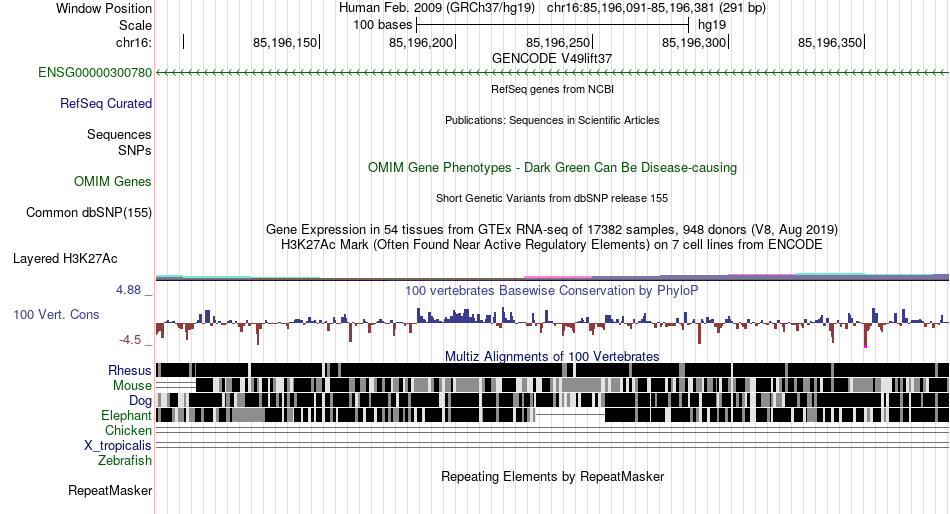
Task: Click the chr16: ruler label
Action: pyautogui.click(x=134, y=42)
